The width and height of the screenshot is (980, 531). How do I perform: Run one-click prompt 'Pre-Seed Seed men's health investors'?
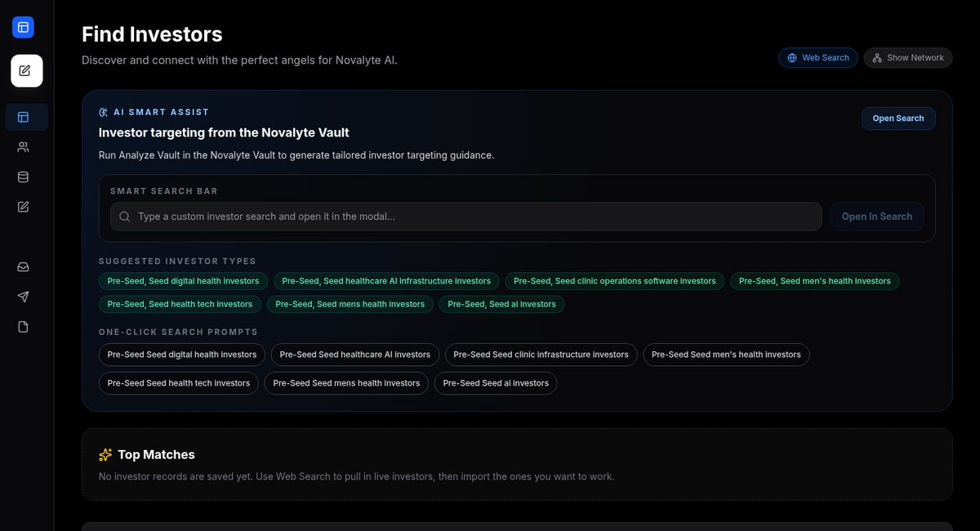727,355
